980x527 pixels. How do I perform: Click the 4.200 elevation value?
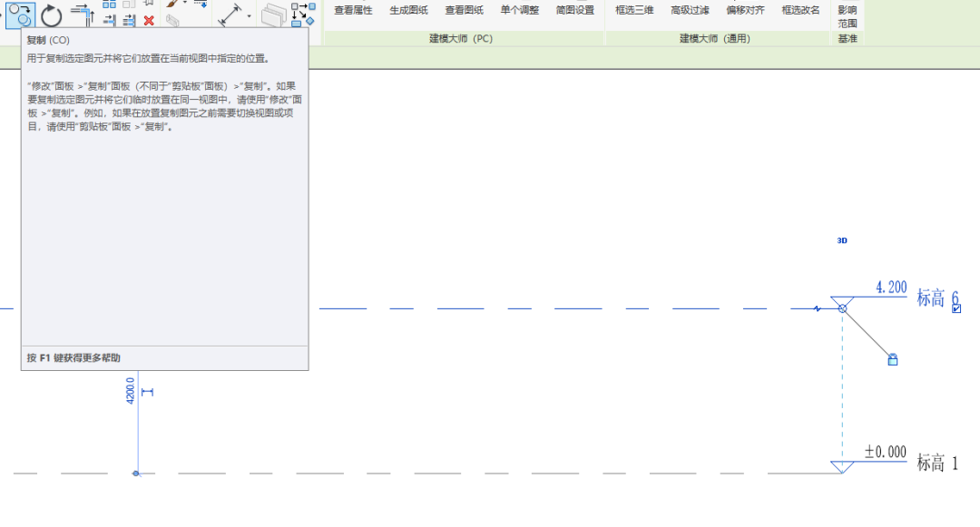(x=891, y=288)
